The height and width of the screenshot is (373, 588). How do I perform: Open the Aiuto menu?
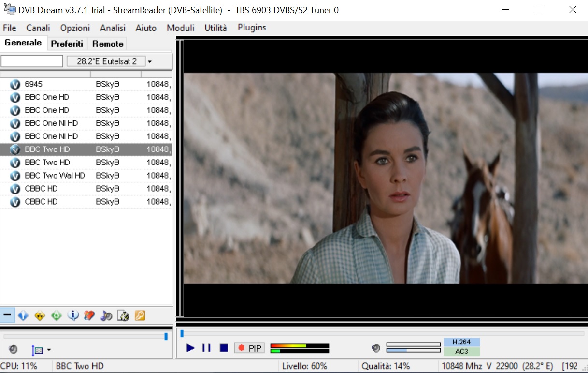pos(146,28)
